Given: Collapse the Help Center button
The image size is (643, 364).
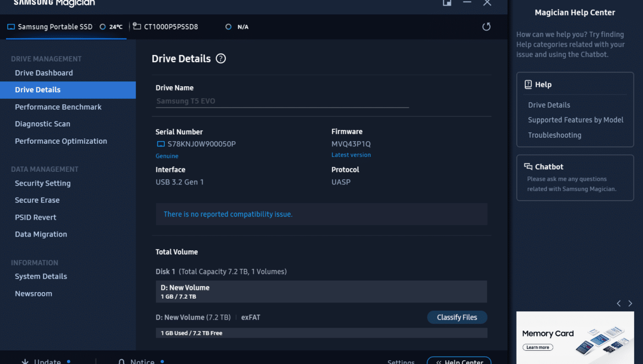Looking at the screenshot, I should click(x=459, y=361).
